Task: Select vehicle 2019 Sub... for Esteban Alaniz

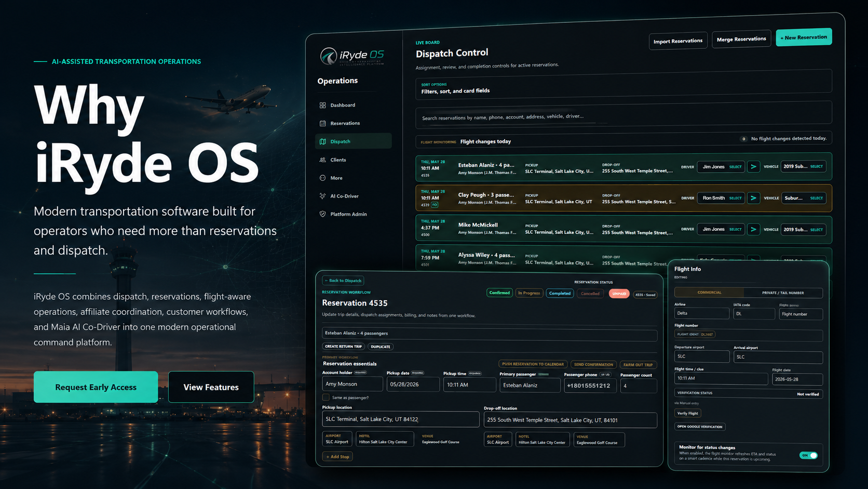Action: pos(803,166)
